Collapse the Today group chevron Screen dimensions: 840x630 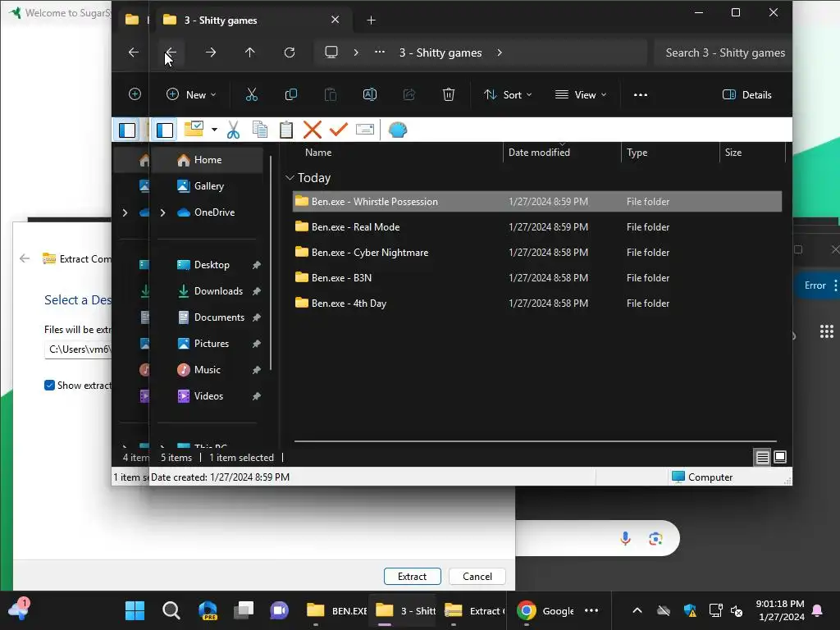(x=290, y=177)
